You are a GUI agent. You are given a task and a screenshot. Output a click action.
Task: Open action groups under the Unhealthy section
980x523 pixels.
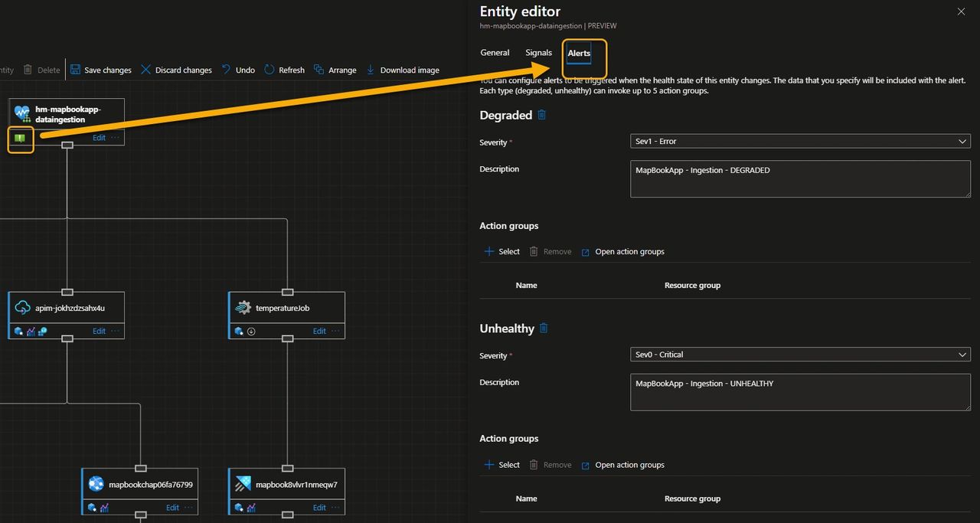point(629,465)
